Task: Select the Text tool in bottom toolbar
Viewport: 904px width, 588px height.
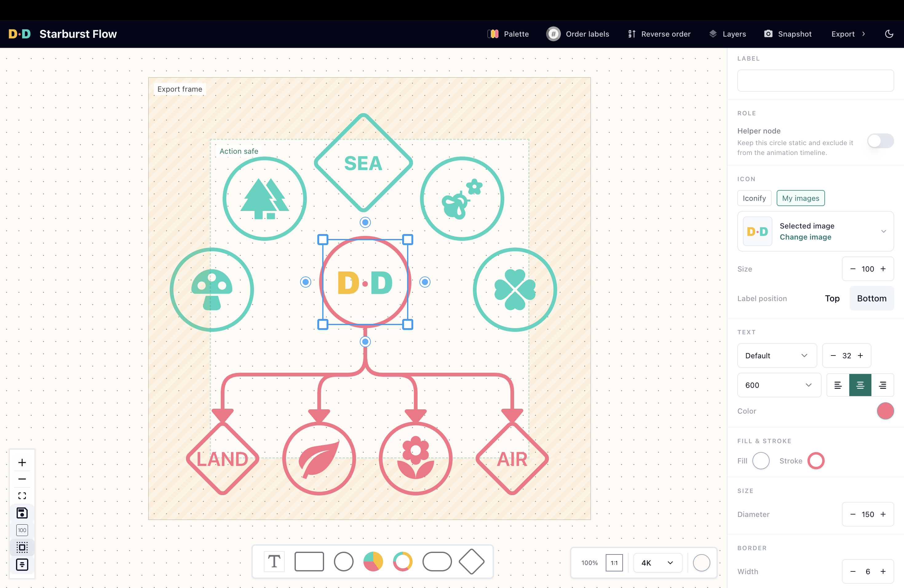Action: pos(274,562)
